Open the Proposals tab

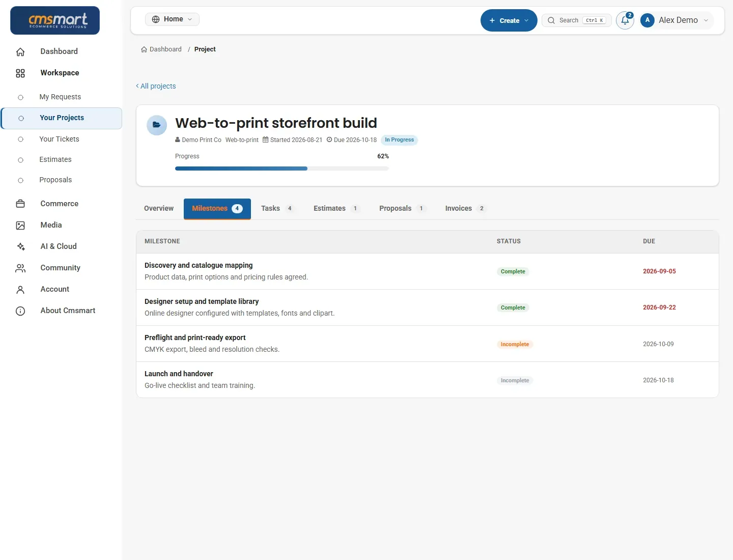click(402, 208)
